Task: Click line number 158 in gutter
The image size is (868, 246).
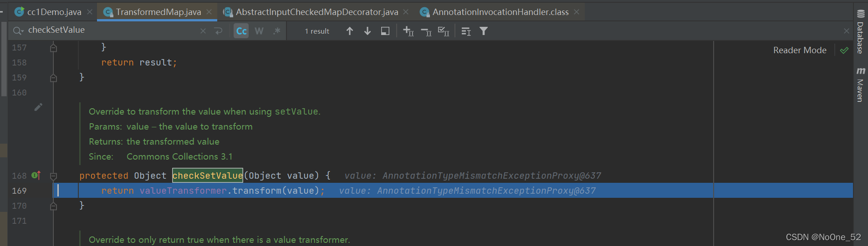Action: pyautogui.click(x=19, y=62)
